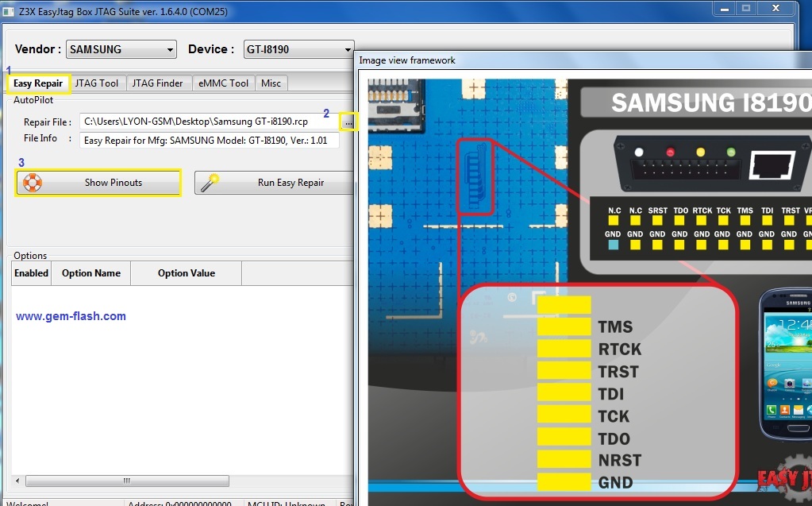Minimize the Z3X EasyJtag window
The image size is (812, 506).
(x=725, y=8)
